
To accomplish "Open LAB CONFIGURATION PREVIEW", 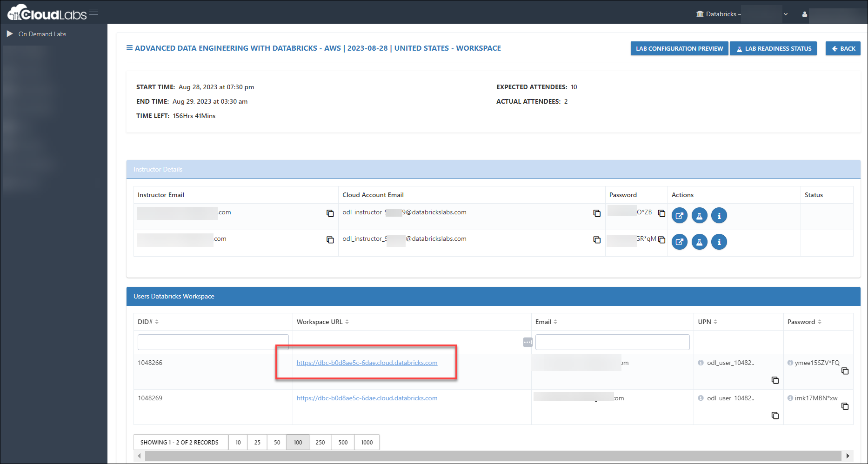I will (x=679, y=48).
